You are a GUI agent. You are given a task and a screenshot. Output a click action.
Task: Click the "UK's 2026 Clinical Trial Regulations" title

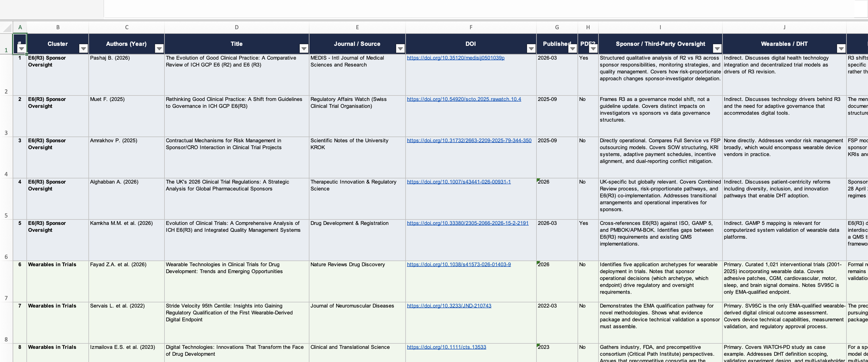237,199
